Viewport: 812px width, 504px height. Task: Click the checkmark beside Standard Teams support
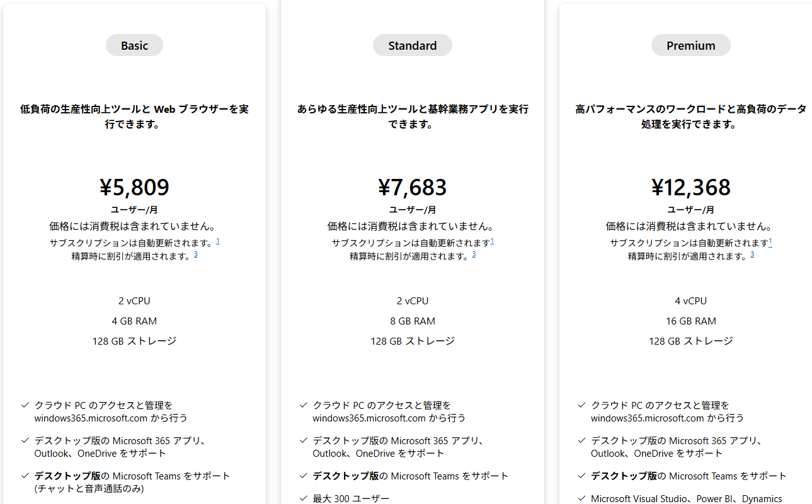pos(303,476)
